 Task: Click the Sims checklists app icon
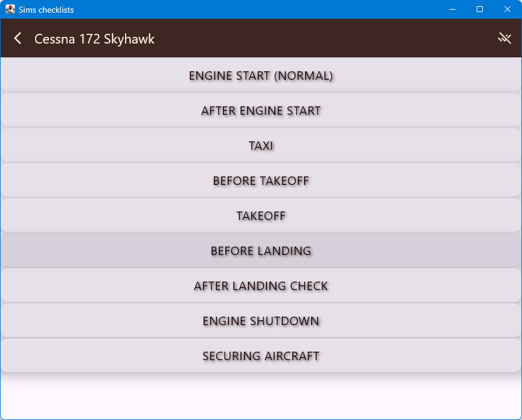[10, 9]
